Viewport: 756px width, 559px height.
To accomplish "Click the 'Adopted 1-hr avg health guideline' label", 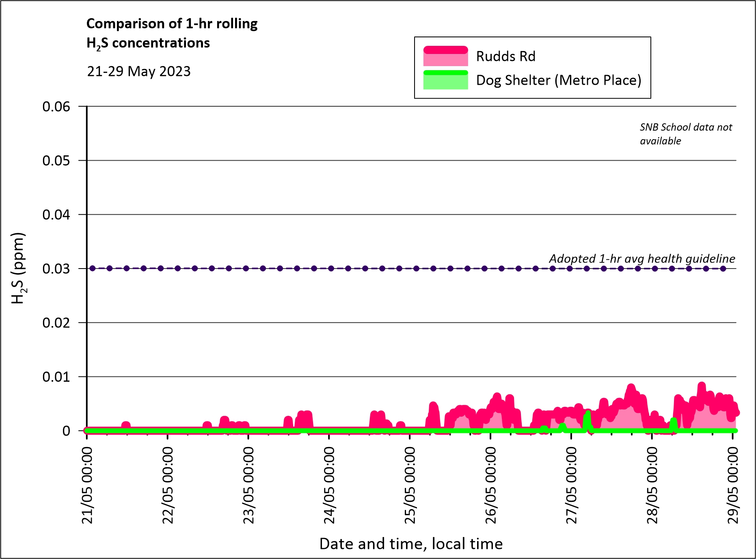I will (642, 258).
